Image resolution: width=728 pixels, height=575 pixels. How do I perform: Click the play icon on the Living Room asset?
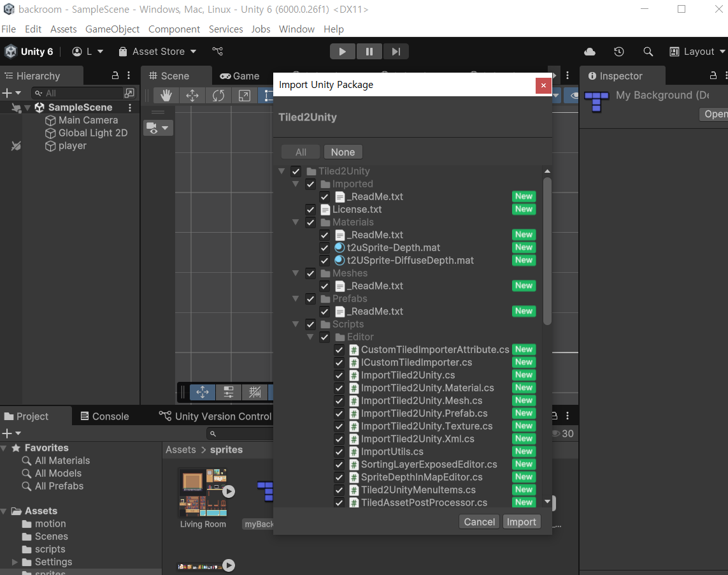(229, 491)
